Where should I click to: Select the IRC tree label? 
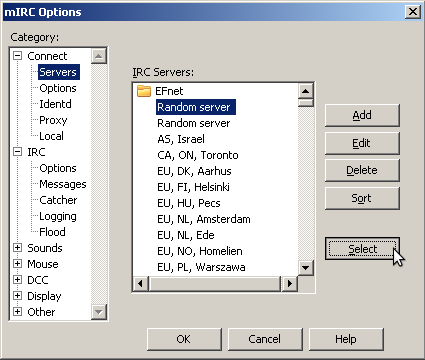coord(36,152)
